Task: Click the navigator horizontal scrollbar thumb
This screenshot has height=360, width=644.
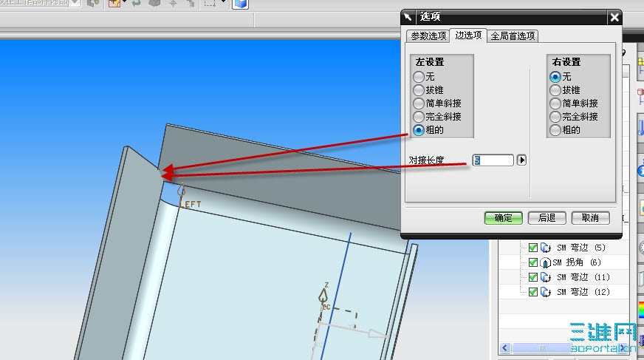Action: pyautogui.click(x=541, y=348)
